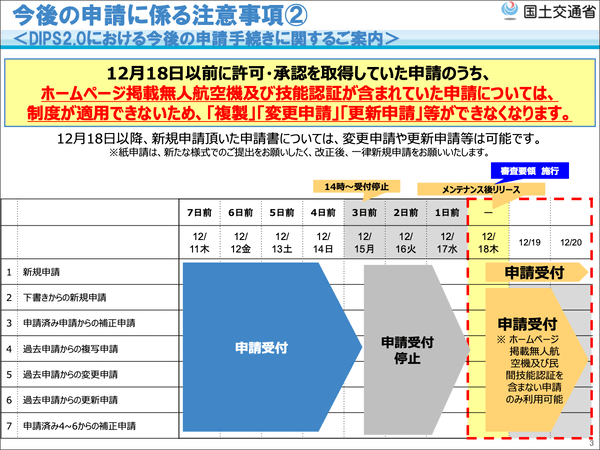600x450 pixels.
Task: Click the red line starting ホームページ掲載無人航空機
Action: click(x=298, y=93)
